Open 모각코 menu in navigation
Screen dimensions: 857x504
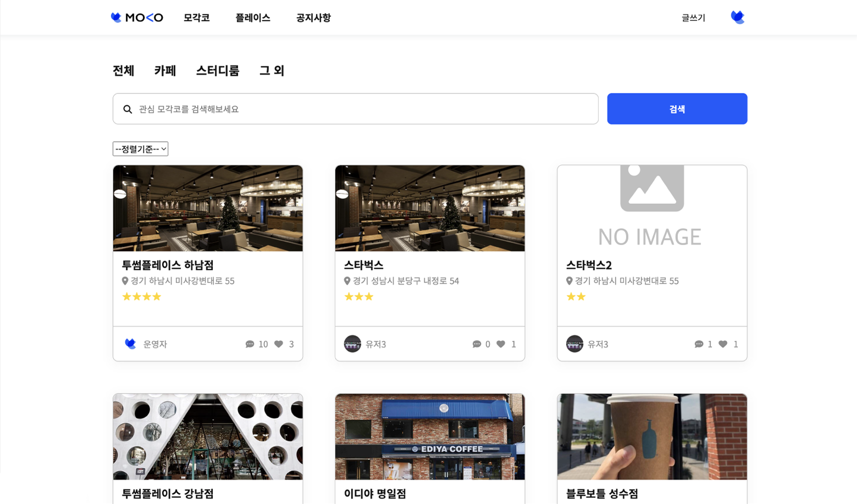point(196,18)
